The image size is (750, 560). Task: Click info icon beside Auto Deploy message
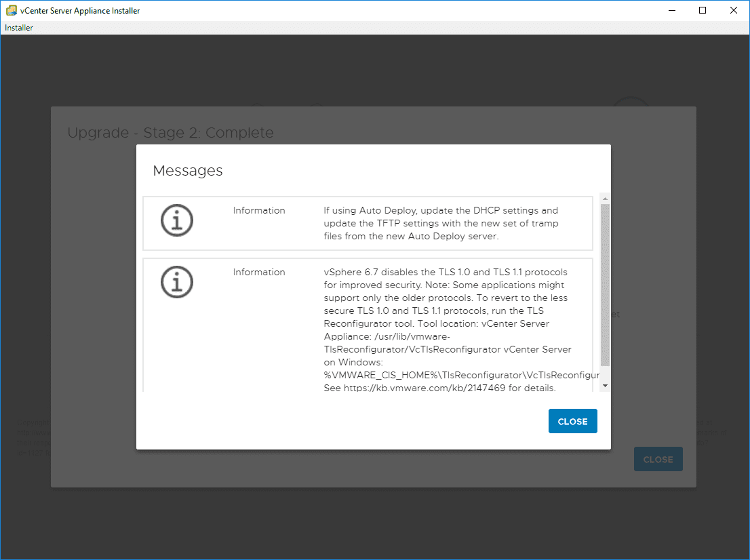[x=177, y=220]
